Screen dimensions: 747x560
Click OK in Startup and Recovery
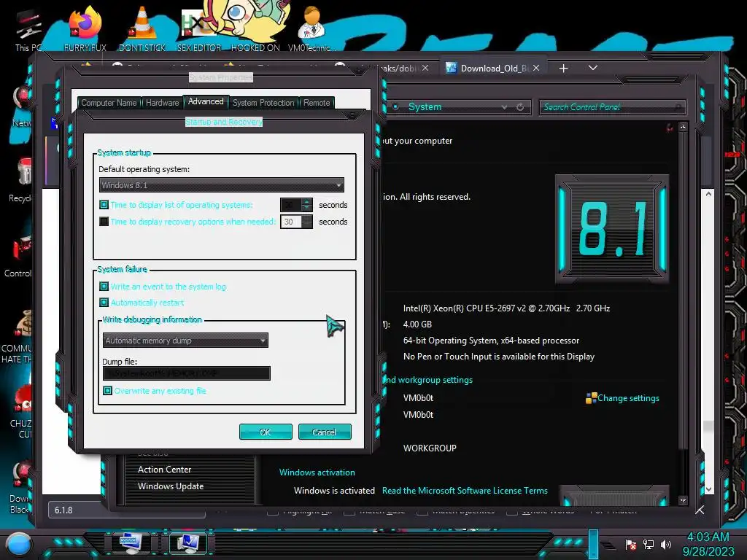(266, 432)
